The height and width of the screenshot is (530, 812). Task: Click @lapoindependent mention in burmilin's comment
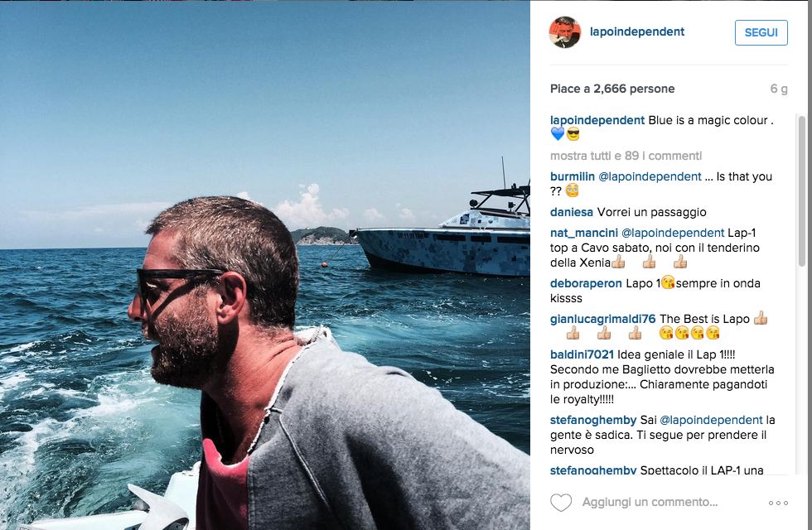650,176
